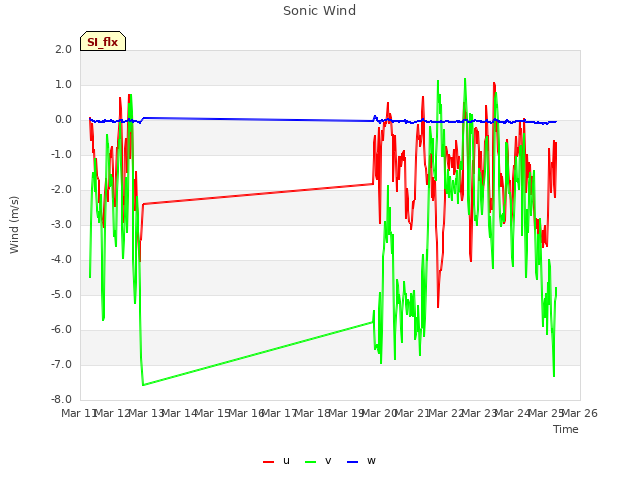Click the -4.0 y-axis tick label
This screenshot has height=480, width=640.
61,260
